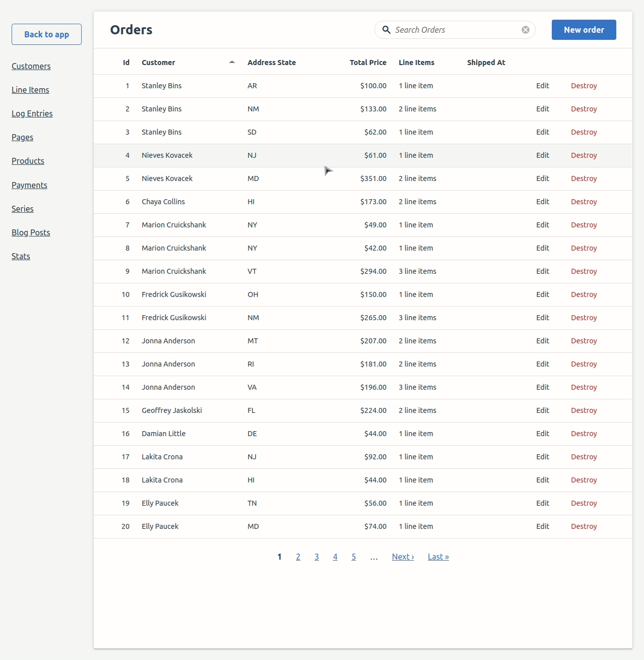The height and width of the screenshot is (660, 644).
Task: Edit order 4 for Nieves Kovacek
Action: pos(543,155)
